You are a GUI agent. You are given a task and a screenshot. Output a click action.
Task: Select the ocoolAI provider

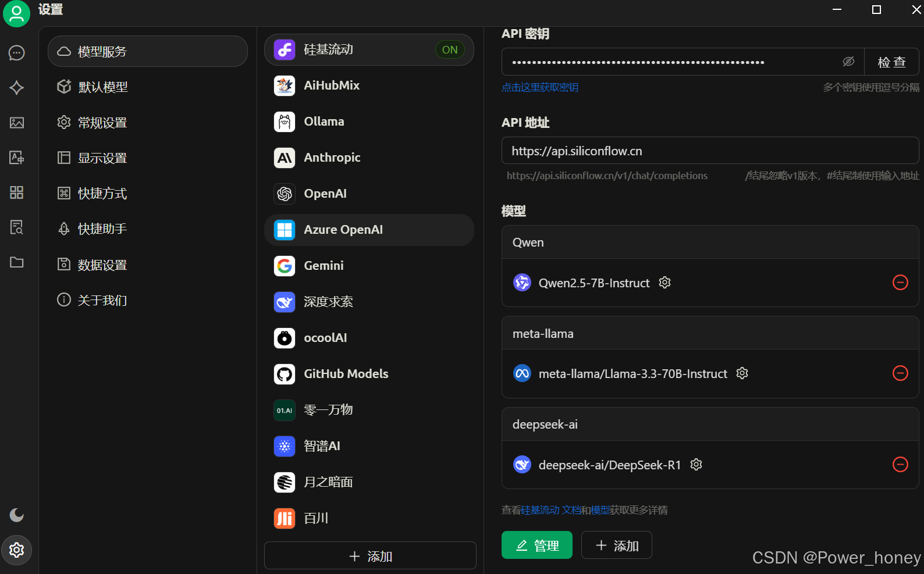point(369,338)
